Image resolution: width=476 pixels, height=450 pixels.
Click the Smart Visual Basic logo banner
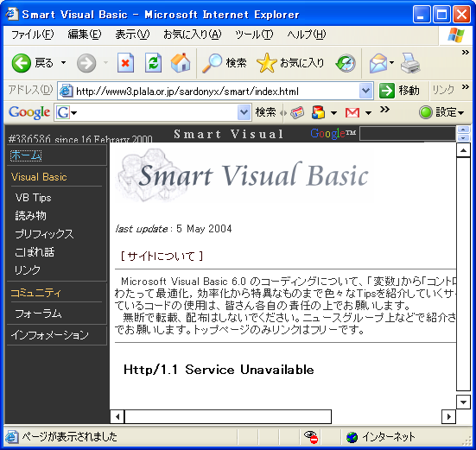coord(242,175)
